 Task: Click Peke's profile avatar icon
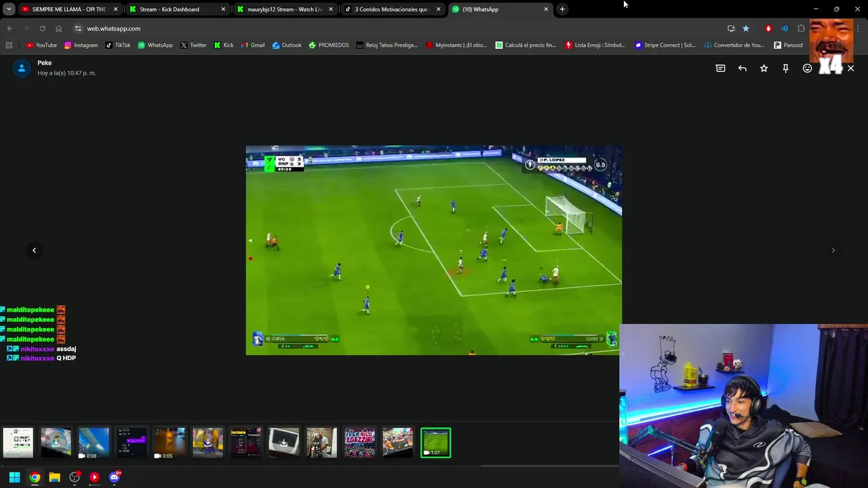pyautogui.click(x=22, y=68)
